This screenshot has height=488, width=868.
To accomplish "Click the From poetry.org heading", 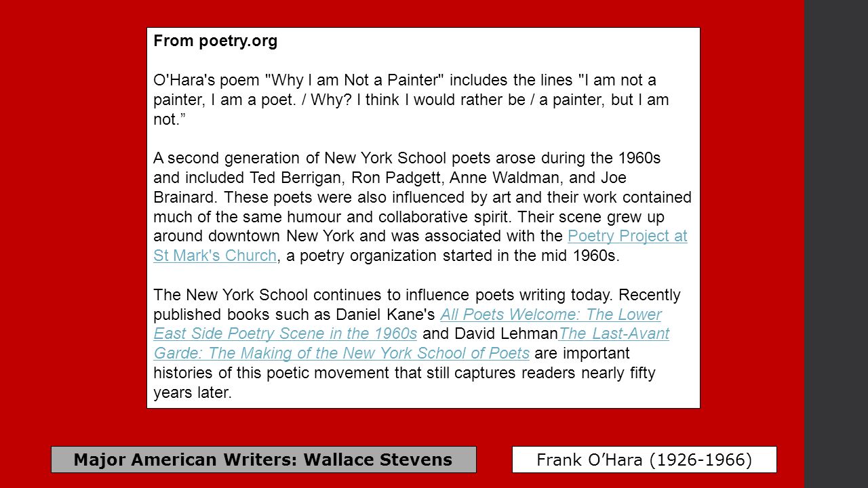I will click(216, 41).
